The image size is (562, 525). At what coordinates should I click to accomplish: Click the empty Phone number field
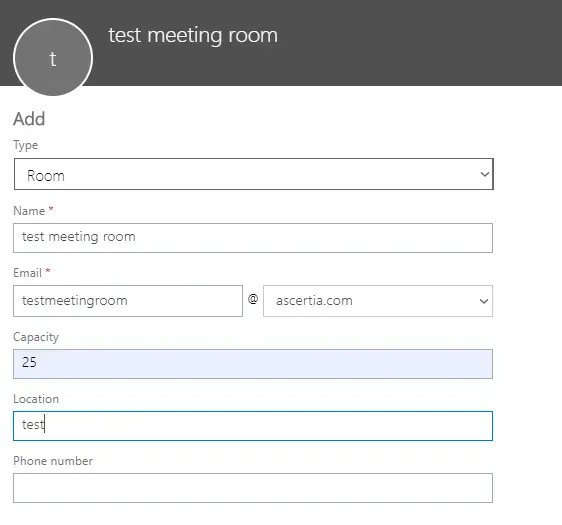(253, 488)
